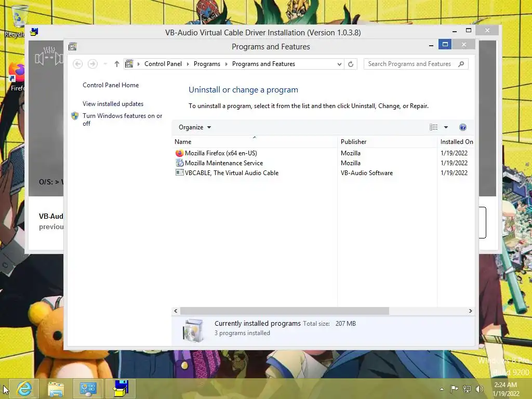Click the change view icon
The width and height of the screenshot is (532, 399).
pos(434,127)
